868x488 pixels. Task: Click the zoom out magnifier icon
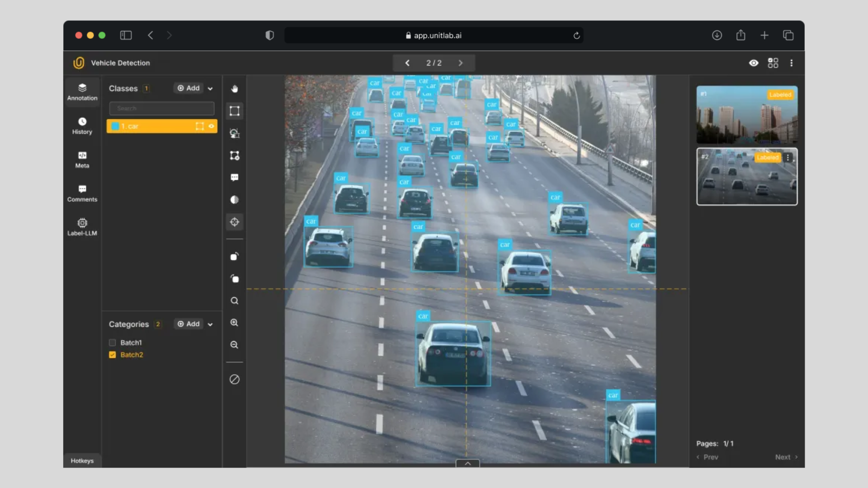click(234, 345)
